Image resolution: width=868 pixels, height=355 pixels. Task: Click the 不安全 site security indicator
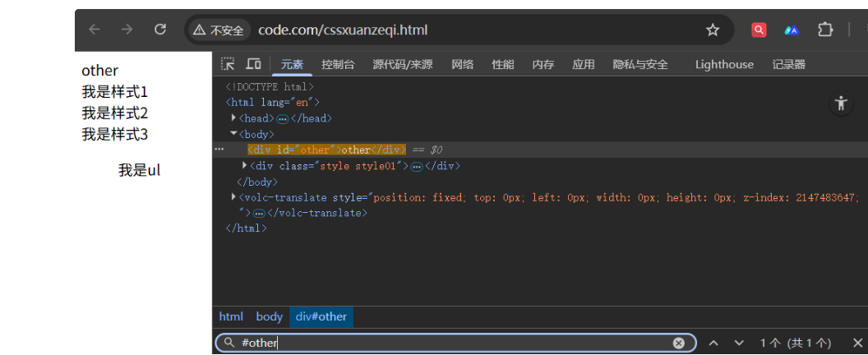pyautogui.click(x=219, y=30)
